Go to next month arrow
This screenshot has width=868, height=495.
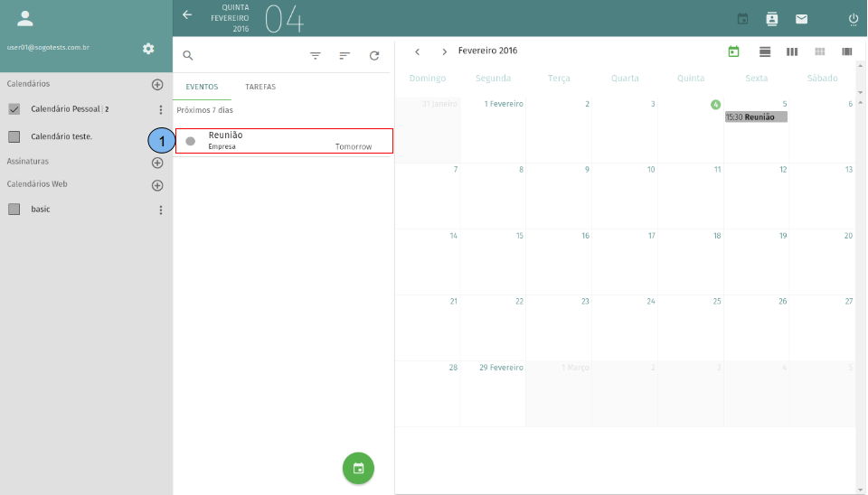point(444,51)
